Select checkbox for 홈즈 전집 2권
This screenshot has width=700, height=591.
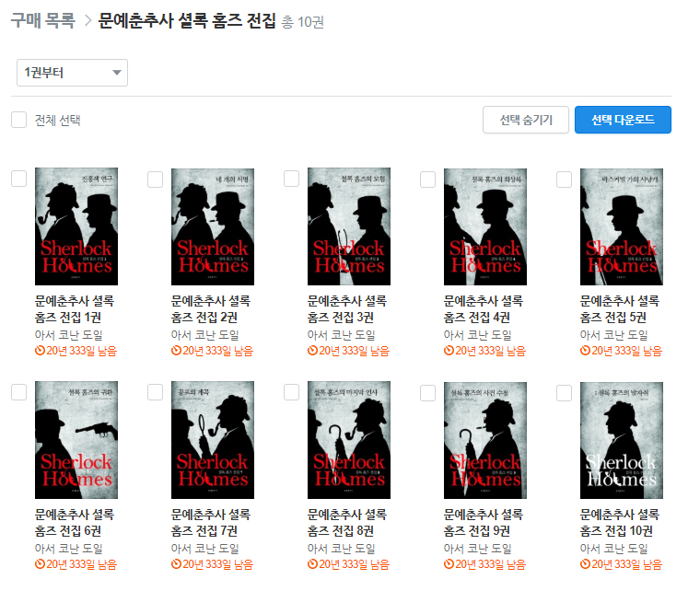click(155, 180)
